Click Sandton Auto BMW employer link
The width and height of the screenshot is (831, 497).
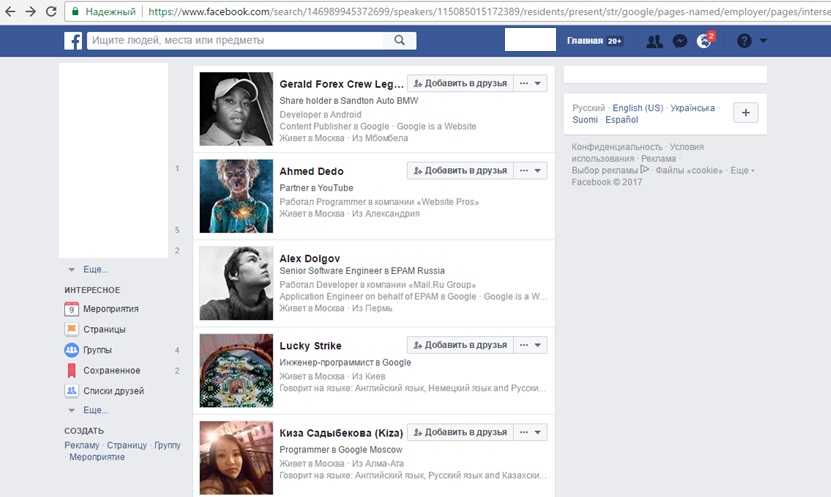(x=379, y=101)
